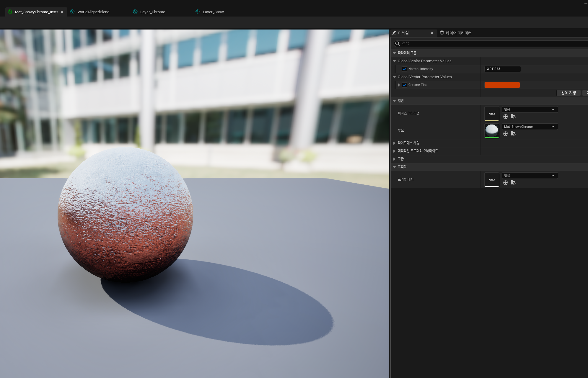
Task: Expand the Chrome Tint channel values
Action: tap(399, 85)
